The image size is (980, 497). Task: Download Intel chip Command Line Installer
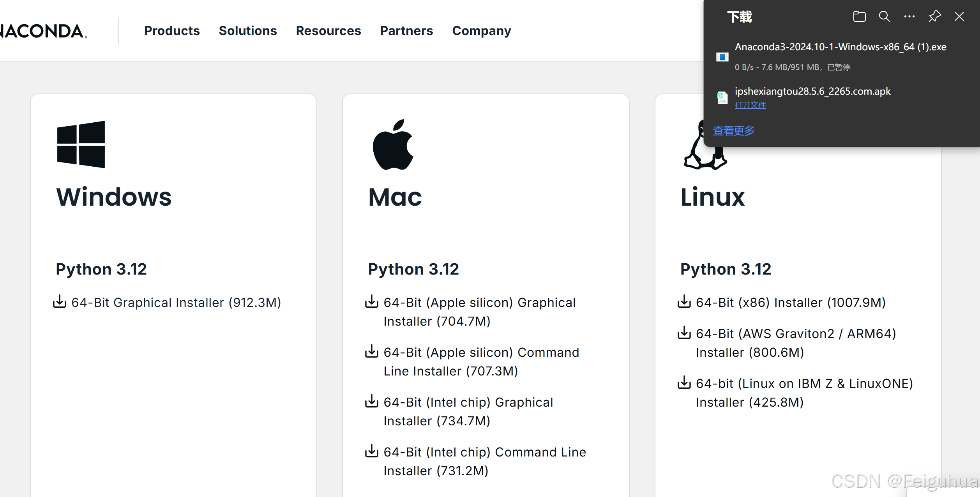point(484,453)
